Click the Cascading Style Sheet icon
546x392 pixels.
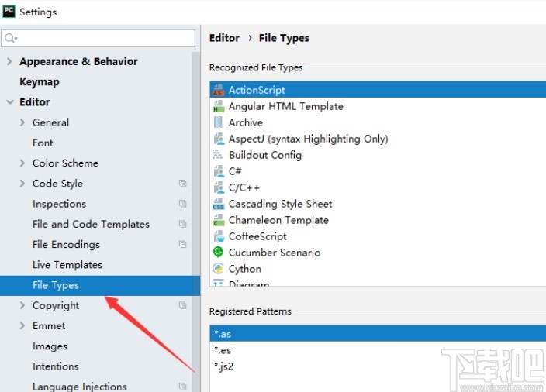[x=218, y=205]
